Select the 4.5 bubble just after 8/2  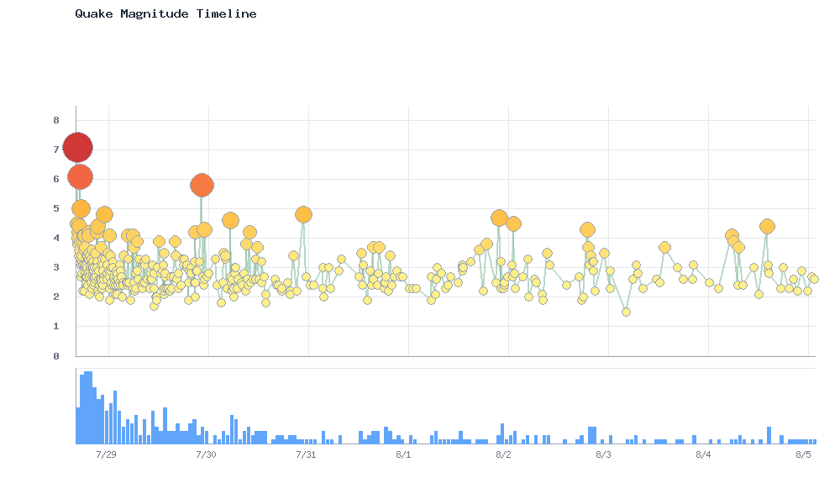[513, 224]
